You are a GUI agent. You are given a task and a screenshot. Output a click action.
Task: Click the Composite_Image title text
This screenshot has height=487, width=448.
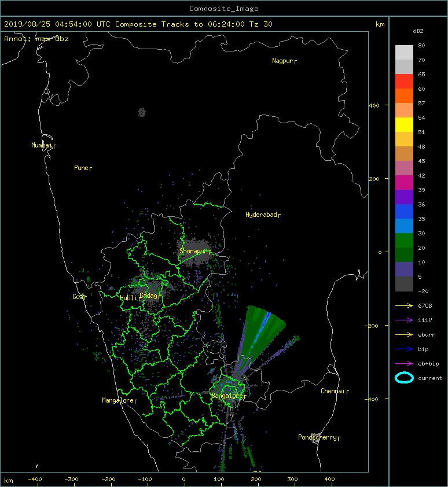pyautogui.click(x=224, y=9)
